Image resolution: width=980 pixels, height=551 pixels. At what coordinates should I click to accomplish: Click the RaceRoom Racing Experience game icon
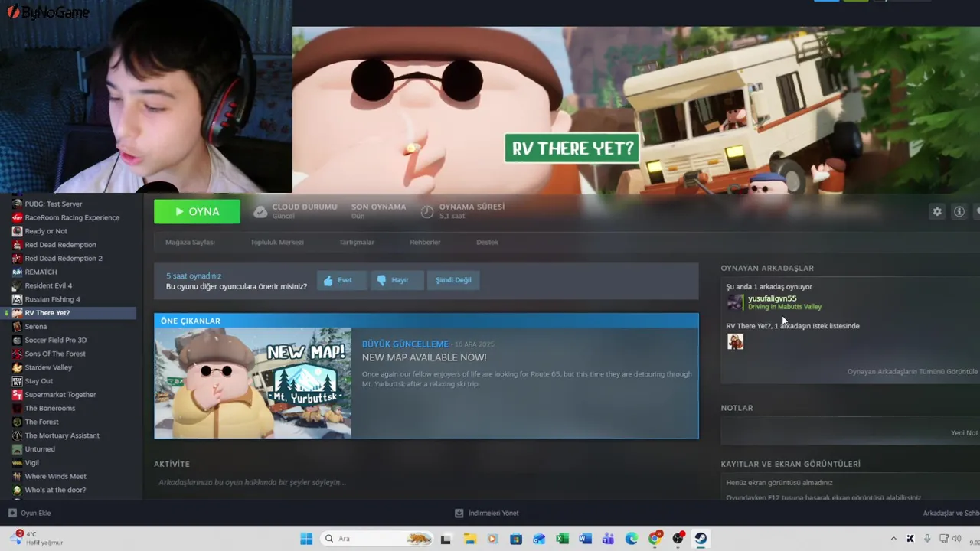pos(17,218)
